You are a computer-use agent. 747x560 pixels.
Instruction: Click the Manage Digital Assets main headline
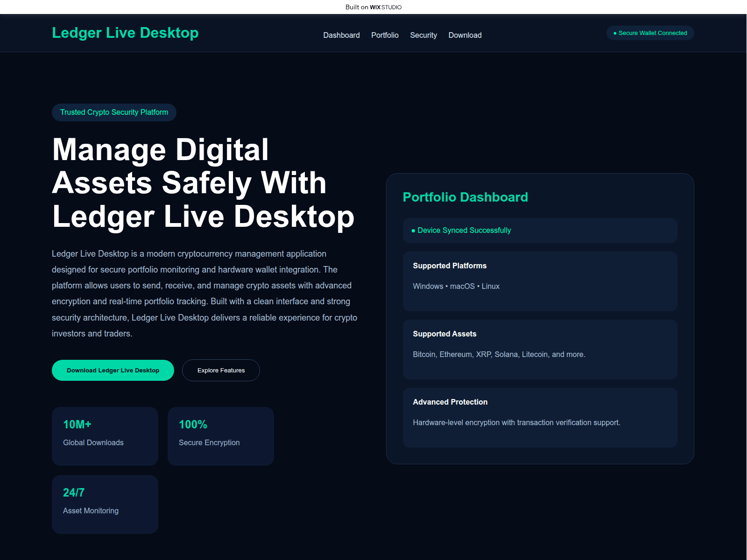click(204, 183)
